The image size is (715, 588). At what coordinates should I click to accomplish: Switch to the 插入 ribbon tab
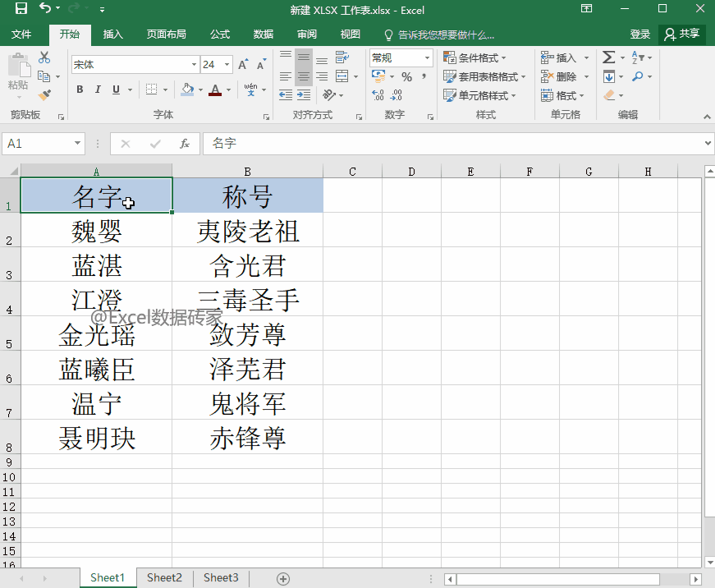pos(112,34)
